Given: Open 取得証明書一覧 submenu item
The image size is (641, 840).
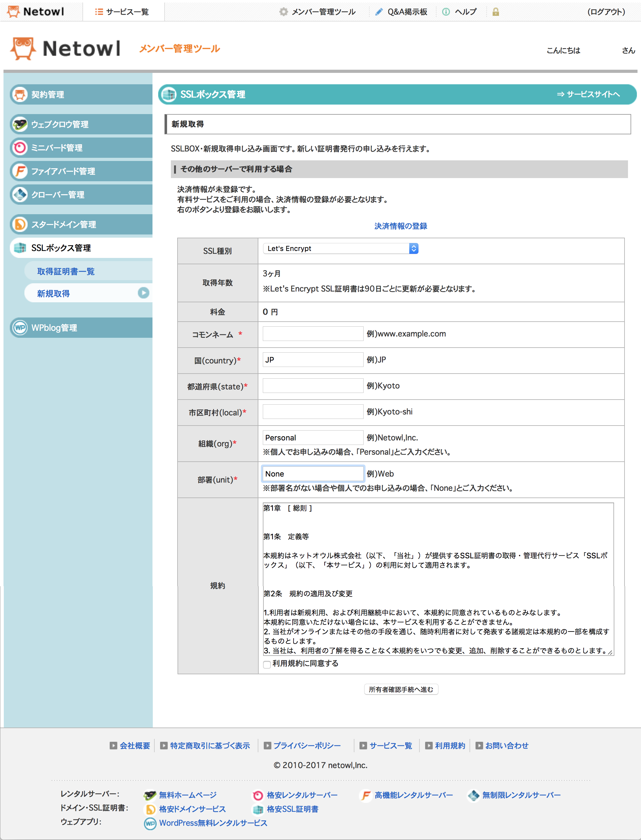Looking at the screenshot, I should click(88, 271).
